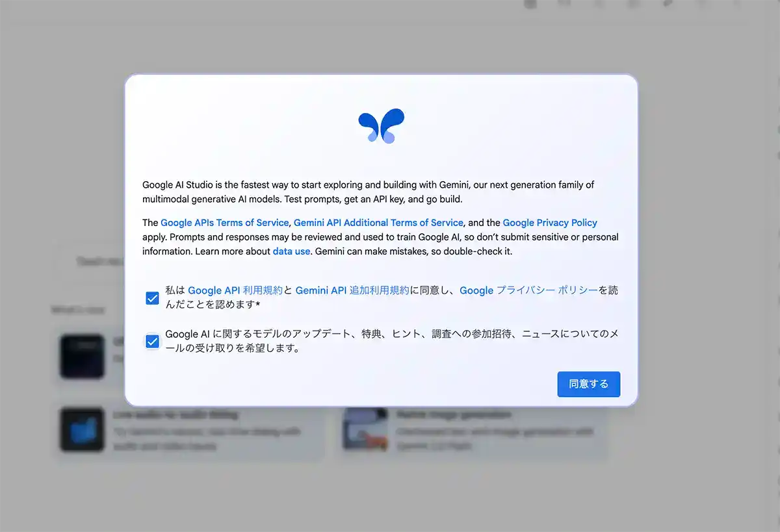
Task: Click the blurred dark thumbnail beside the dialog
Action: [x=83, y=356]
